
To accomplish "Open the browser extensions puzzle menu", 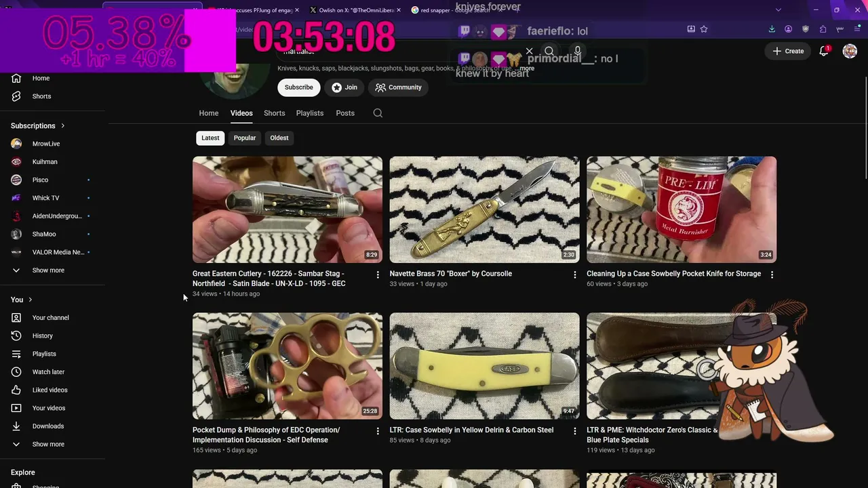I will [823, 29].
